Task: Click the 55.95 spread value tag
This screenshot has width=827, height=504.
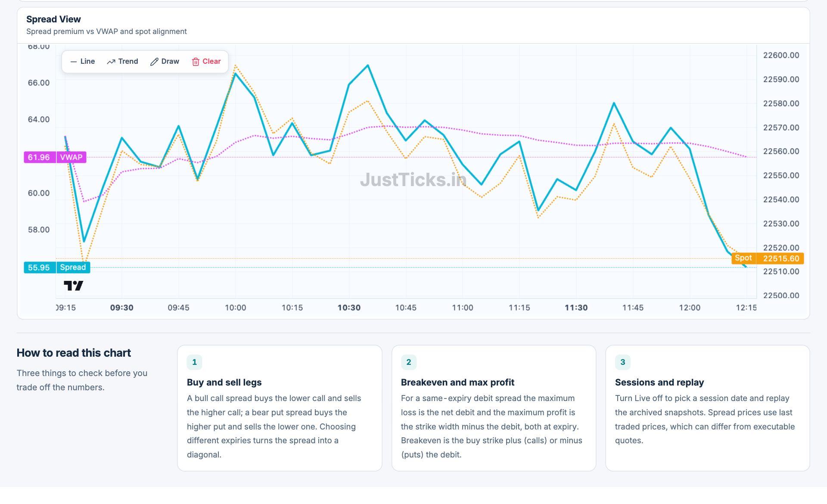Action: click(39, 268)
